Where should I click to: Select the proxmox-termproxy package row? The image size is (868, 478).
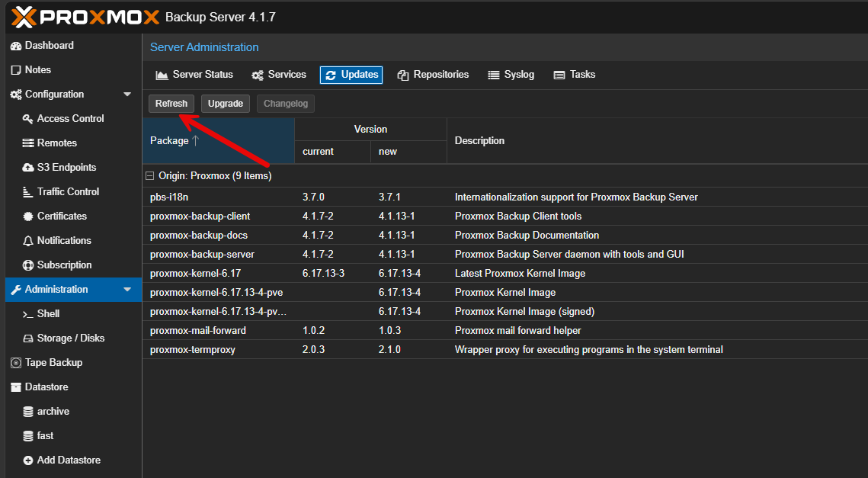[x=504, y=349]
